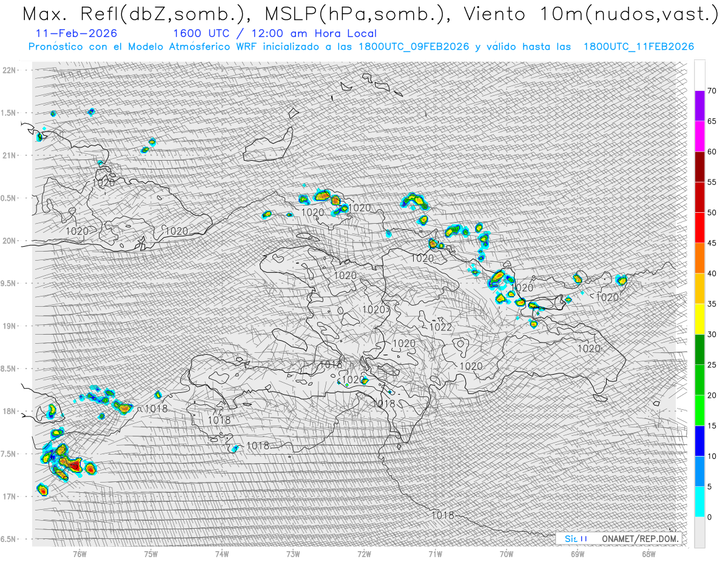Viewport: 728px width, 562px height.
Task: Click the colorbar label 50
Action: point(712,213)
